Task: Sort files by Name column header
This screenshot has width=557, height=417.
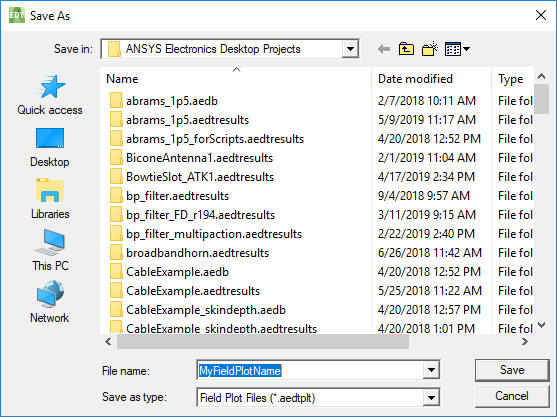Action: [236, 79]
